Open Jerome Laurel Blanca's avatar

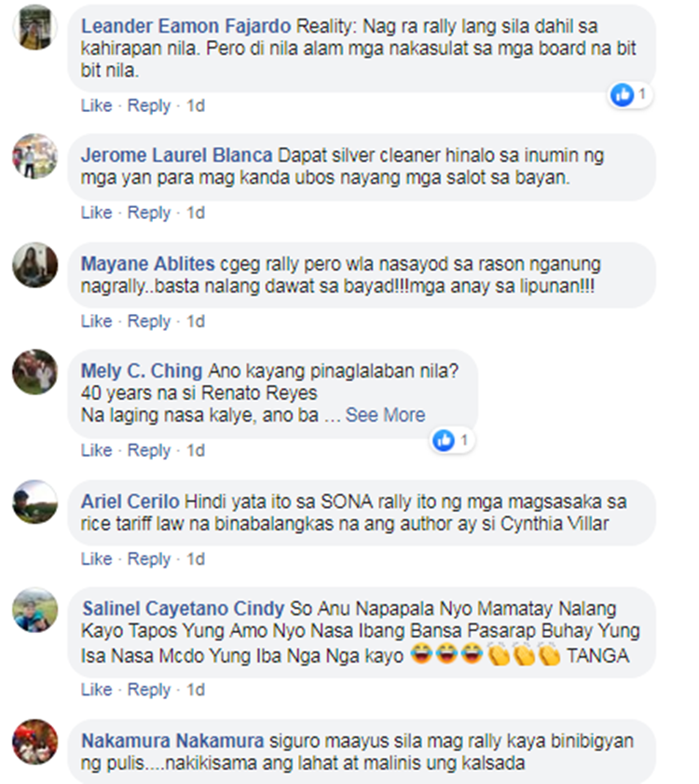click(x=35, y=156)
